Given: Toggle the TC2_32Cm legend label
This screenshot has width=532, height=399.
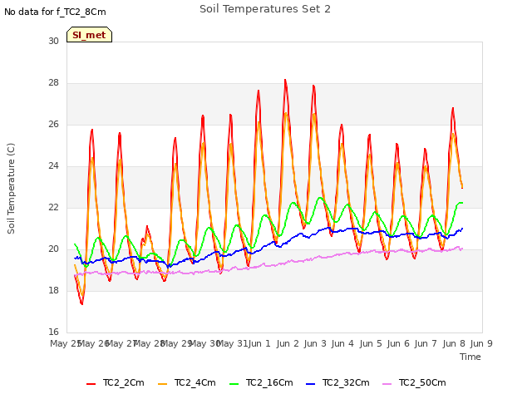Looking at the screenshot, I should pyautogui.click(x=346, y=382).
